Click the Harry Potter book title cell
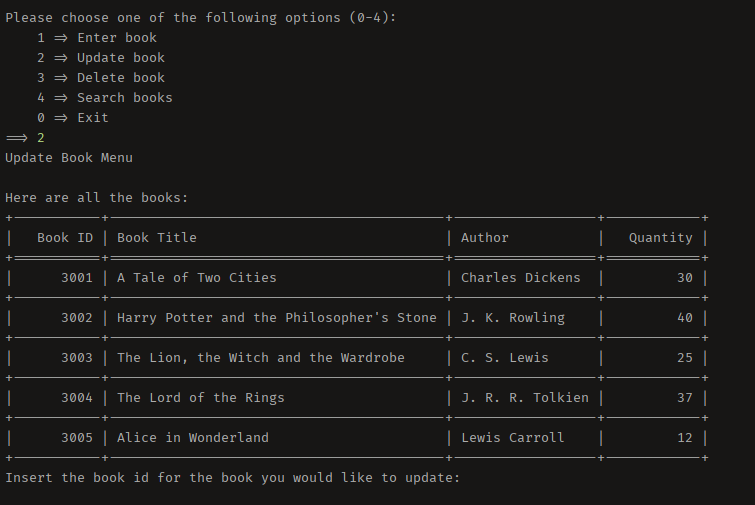 pyautogui.click(x=277, y=318)
